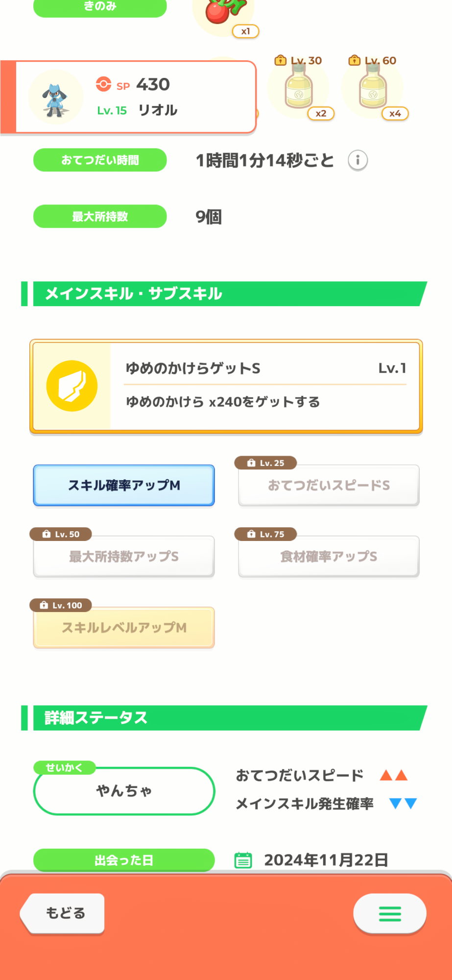Tap the locked 最大所持数アップS sub skill
Screen dimensions: 452x980
click(124, 557)
